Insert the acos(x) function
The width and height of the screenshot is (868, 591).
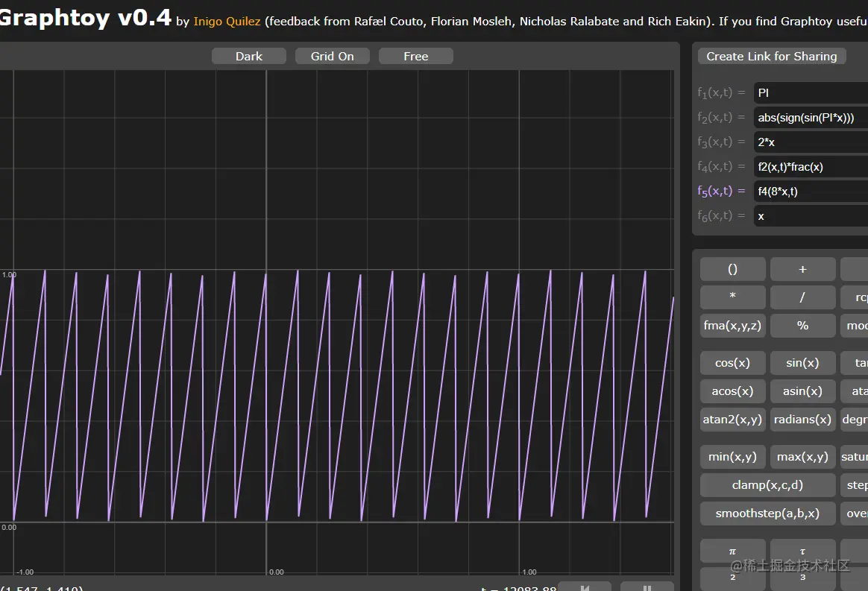click(732, 391)
